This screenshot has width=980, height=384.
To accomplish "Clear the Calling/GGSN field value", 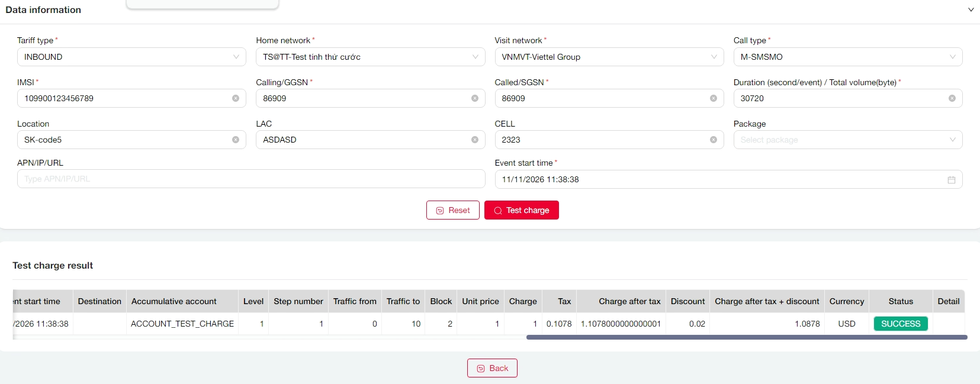I will point(474,98).
